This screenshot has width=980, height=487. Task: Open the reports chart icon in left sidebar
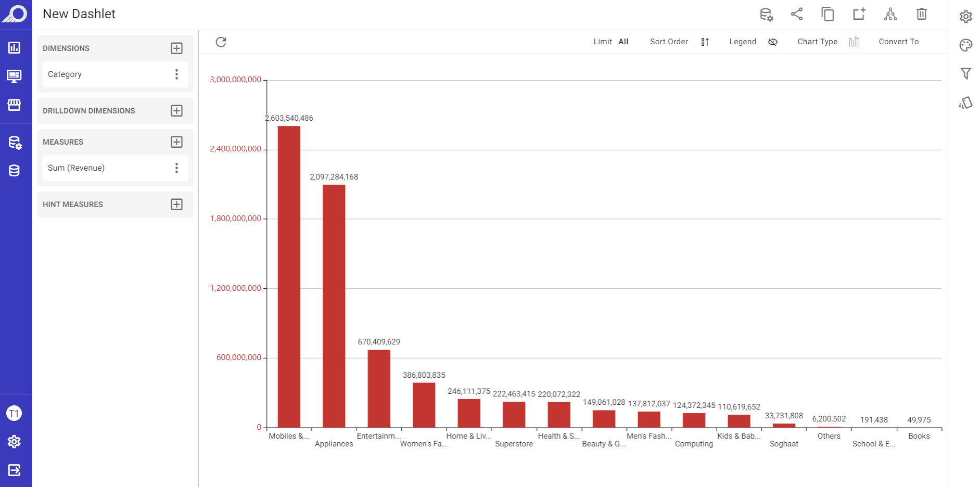pyautogui.click(x=14, y=48)
